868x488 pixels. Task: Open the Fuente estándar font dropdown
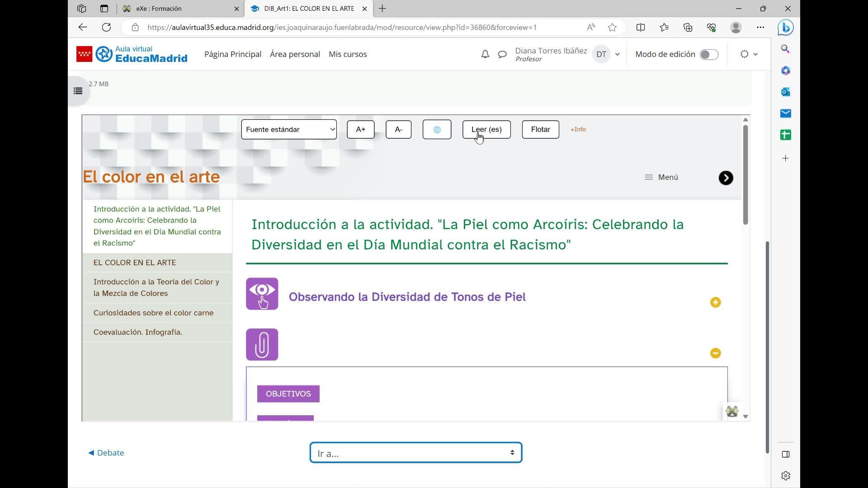(x=289, y=130)
